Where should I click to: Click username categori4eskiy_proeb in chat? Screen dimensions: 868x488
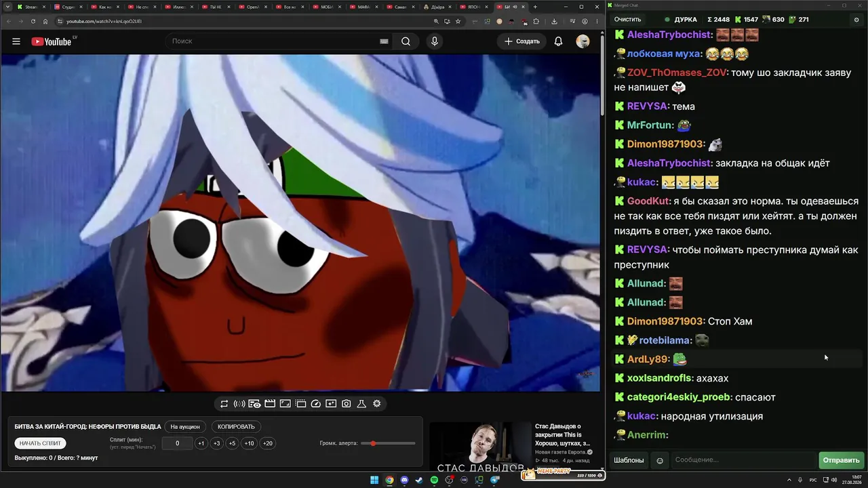pyautogui.click(x=679, y=397)
